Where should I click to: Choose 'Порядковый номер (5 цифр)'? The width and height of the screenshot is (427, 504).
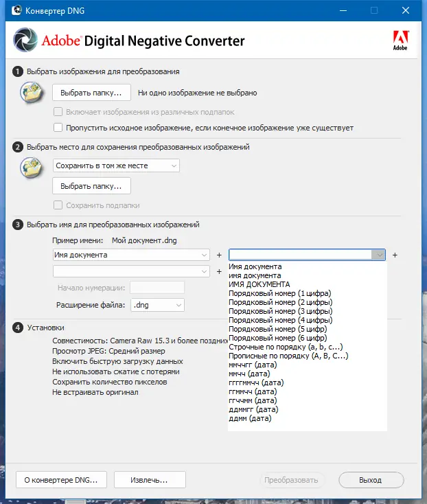278,329
